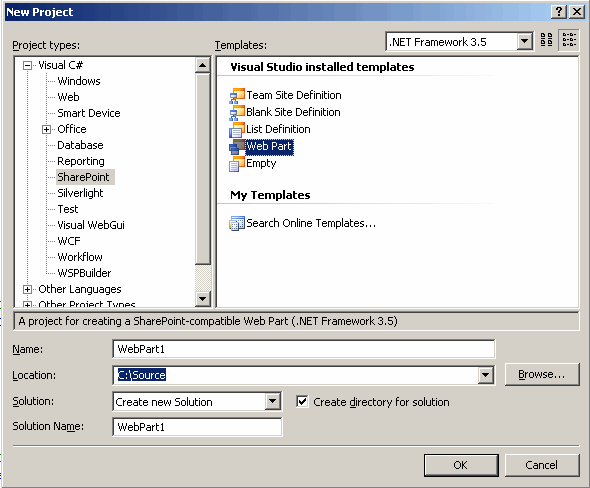Click the Blank Site Definition label
Screen dimensions: 590x488
coord(293,112)
